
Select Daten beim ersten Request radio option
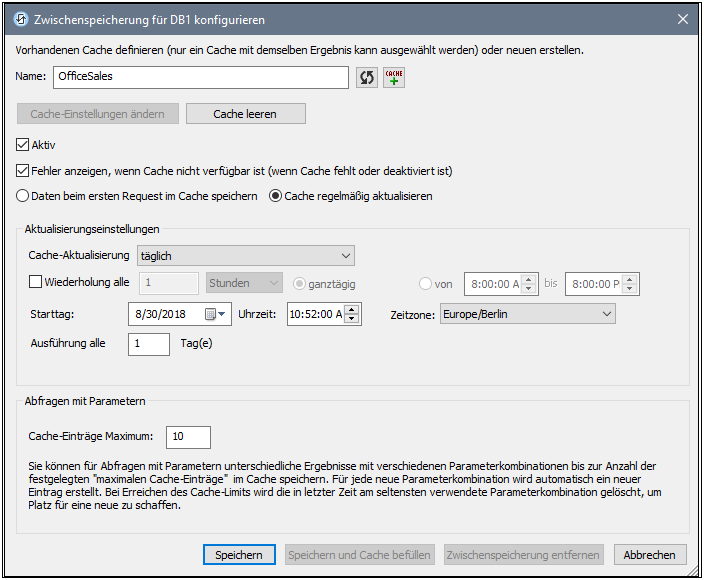[x=23, y=196]
